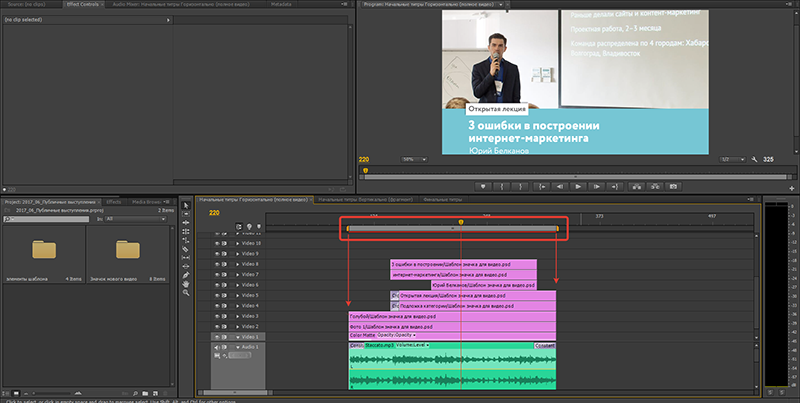This screenshot has height=403, width=800.
Task: Click Export Frame camera icon in Program monitor
Action: point(675,185)
